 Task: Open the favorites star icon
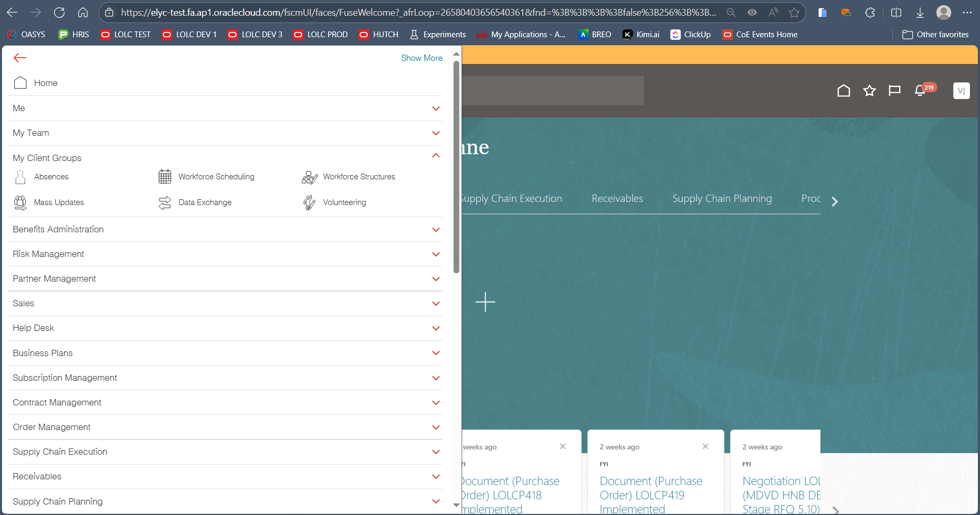coord(869,90)
